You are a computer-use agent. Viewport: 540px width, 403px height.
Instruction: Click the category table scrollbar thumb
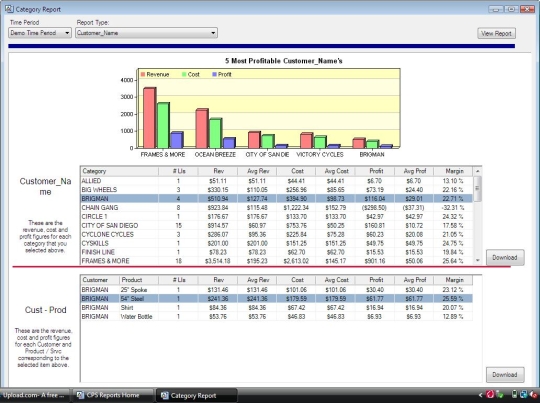[478, 189]
